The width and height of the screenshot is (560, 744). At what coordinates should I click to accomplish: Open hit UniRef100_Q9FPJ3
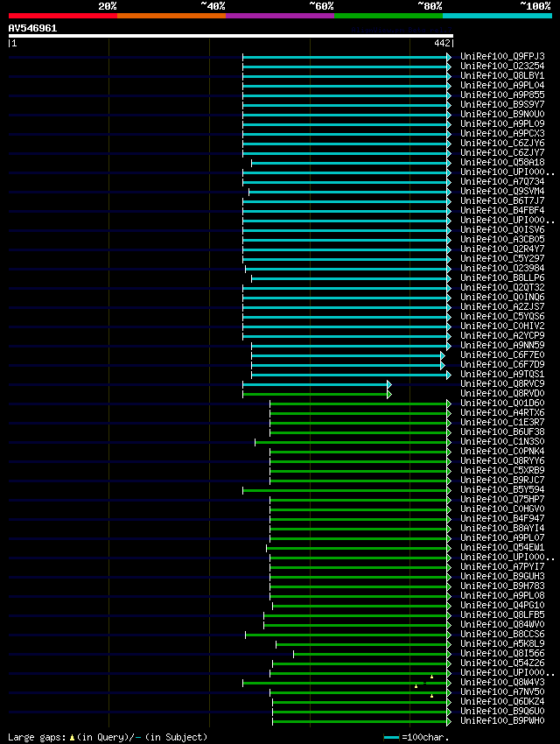(502, 57)
